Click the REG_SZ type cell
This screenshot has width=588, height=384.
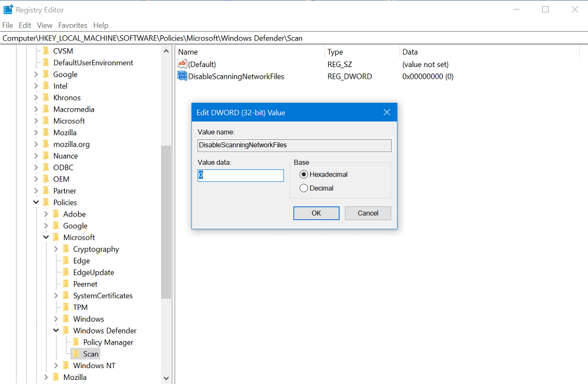(x=340, y=64)
